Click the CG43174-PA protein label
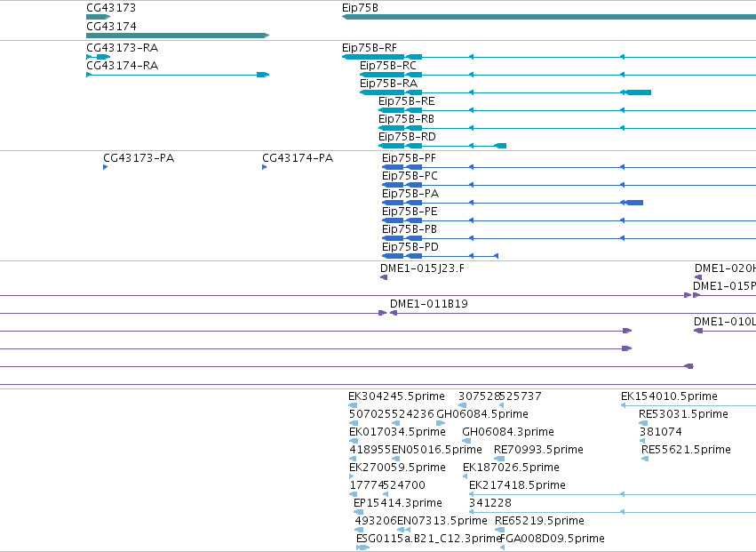Viewport: 756px width, 552px height. (x=298, y=158)
